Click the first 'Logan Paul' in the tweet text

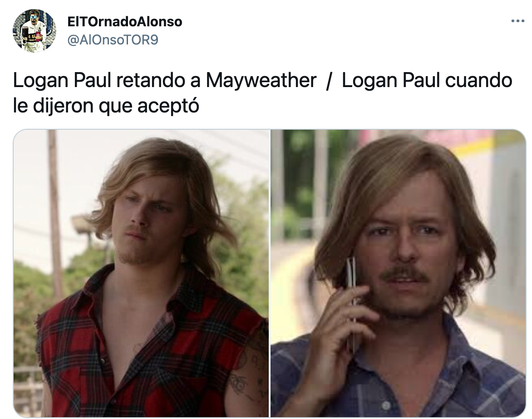tap(62, 81)
